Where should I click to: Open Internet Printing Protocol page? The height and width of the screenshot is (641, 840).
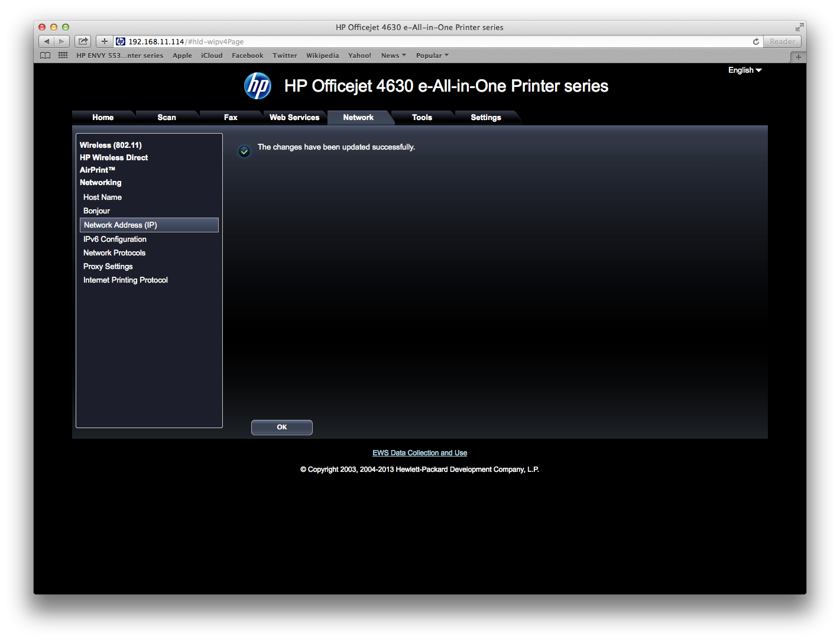125,280
